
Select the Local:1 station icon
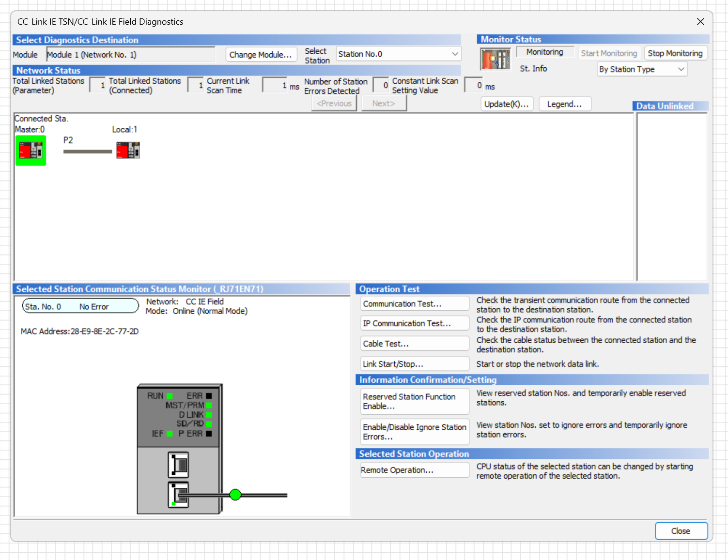tap(128, 150)
